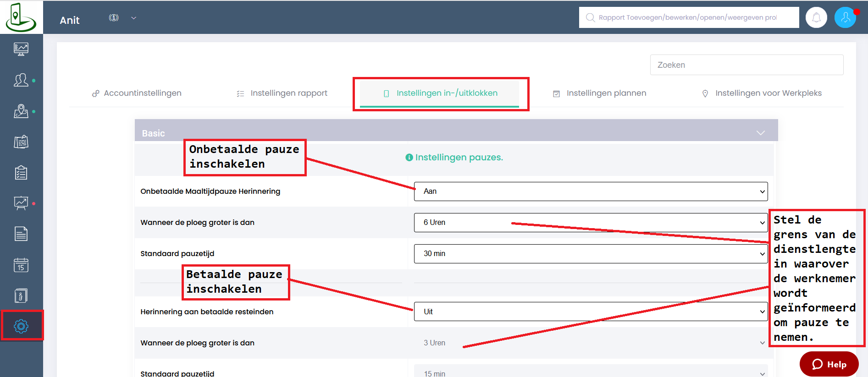Open the 30 min Standaard pauzetijd dropdown
The image size is (868, 377).
click(x=590, y=254)
